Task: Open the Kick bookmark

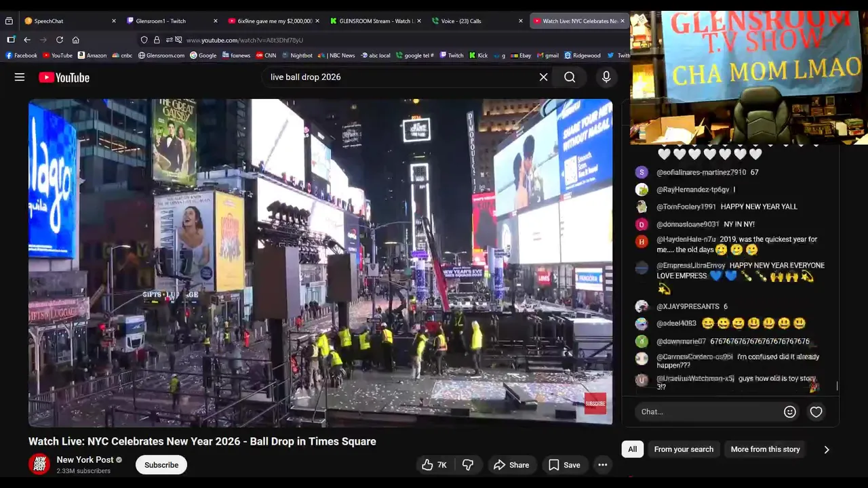Action: click(479, 56)
